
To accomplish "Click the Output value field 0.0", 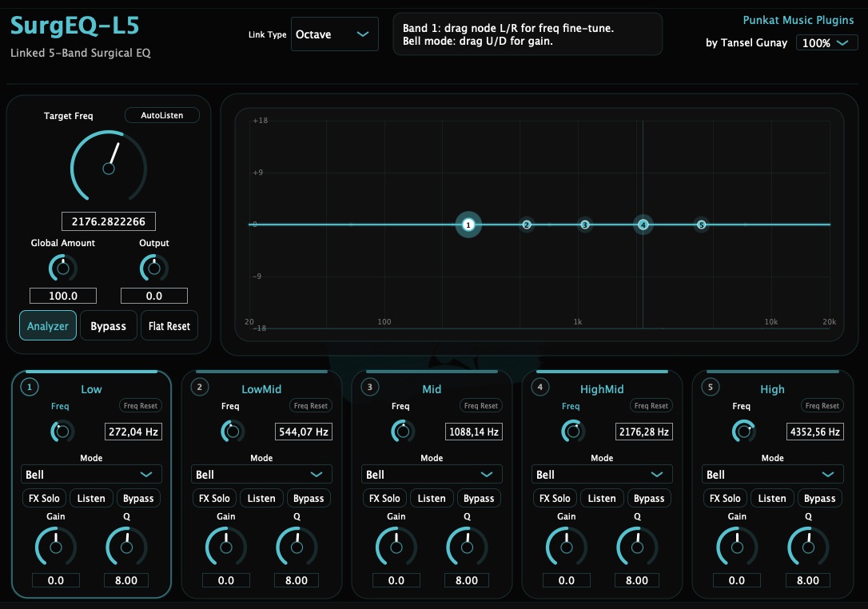I will [154, 296].
